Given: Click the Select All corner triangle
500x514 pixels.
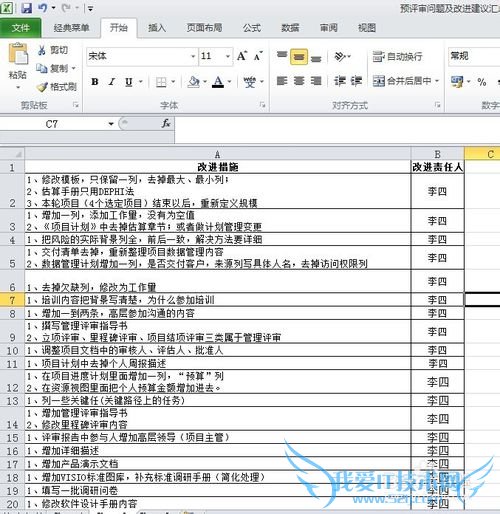Looking at the screenshot, I should pyautogui.click(x=18, y=154).
